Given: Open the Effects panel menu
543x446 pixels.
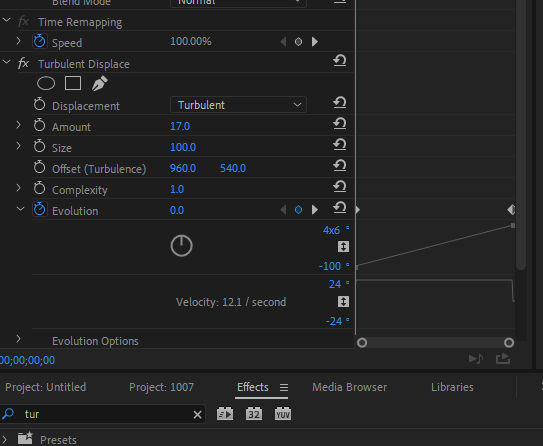Looking at the screenshot, I should click(x=284, y=387).
